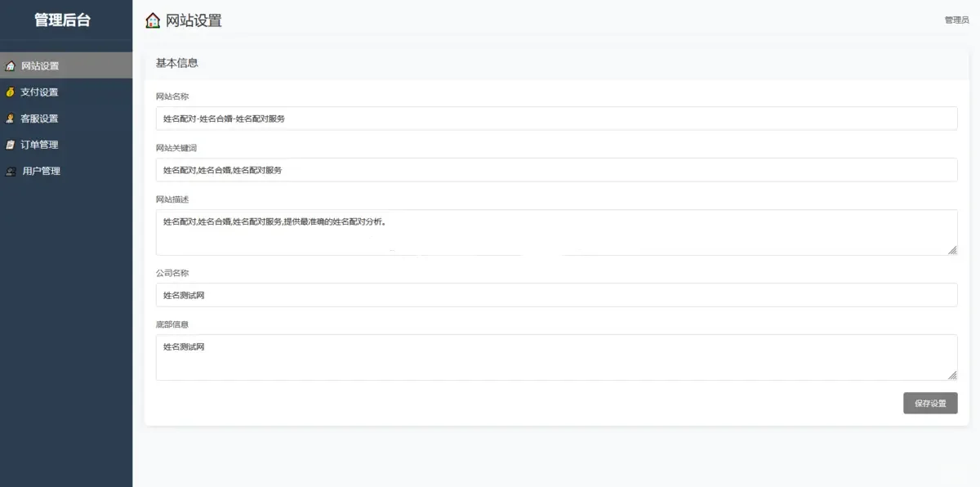Open 订单管理 in the sidebar
Viewport: 980px width, 487px height.
[66, 145]
